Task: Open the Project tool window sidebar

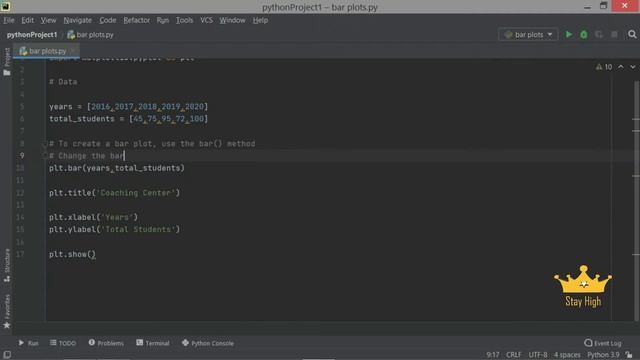Action: point(7,61)
